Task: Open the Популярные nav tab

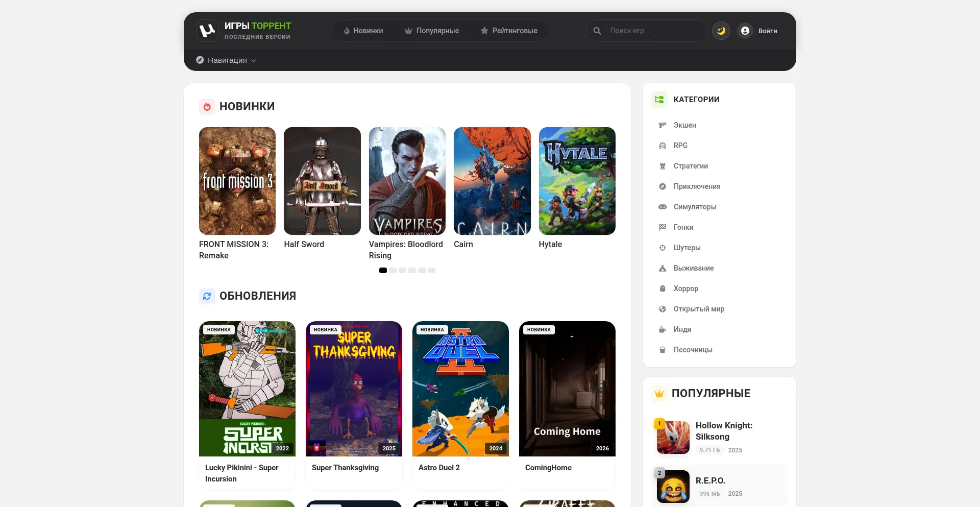Action: [x=432, y=31]
